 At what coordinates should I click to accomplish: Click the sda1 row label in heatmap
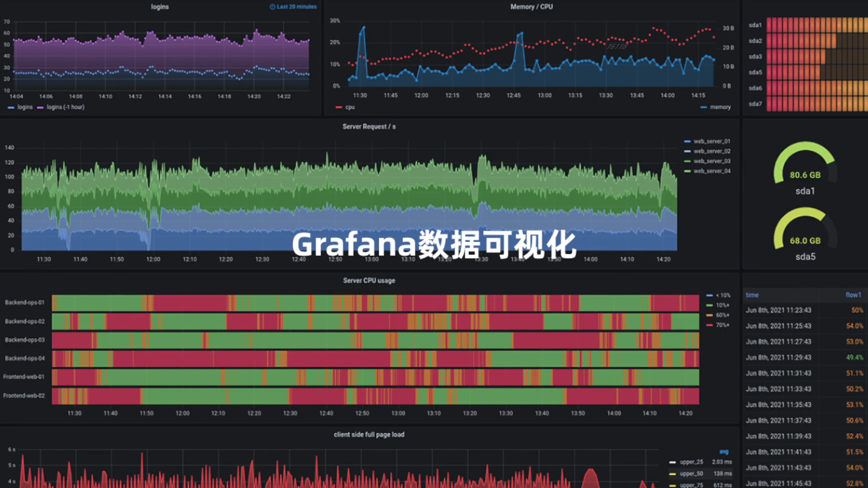(755, 25)
